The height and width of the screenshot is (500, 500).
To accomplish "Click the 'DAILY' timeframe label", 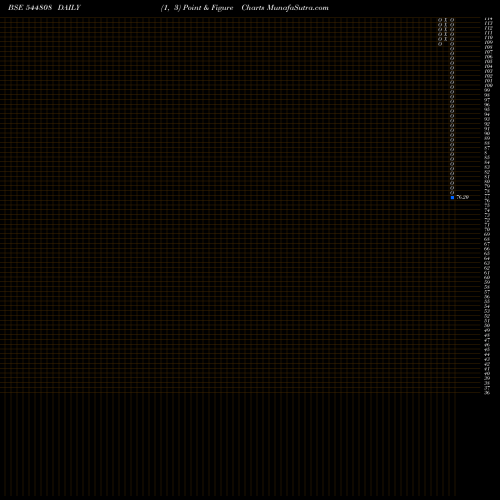I will pos(69,8).
